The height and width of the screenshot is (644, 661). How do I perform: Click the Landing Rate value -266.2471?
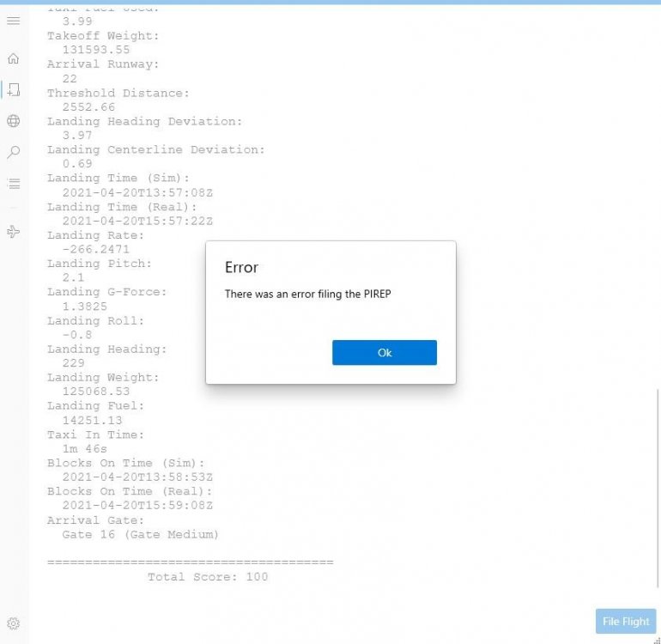pyautogui.click(x=96, y=250)
